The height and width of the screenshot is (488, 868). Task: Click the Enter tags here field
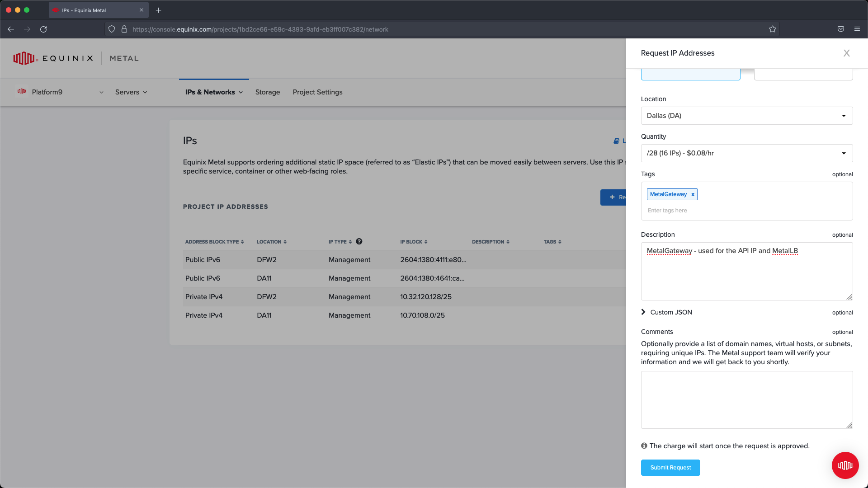coord(747,211)
